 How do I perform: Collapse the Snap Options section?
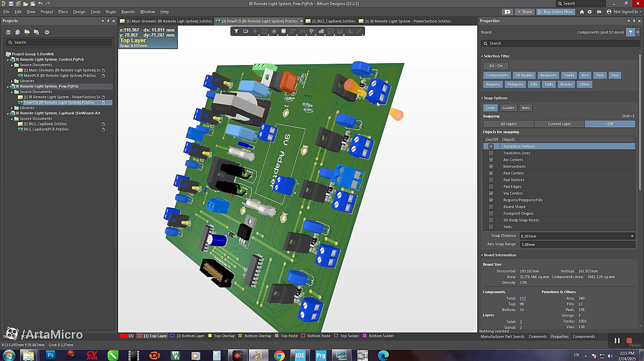[482, 98]
